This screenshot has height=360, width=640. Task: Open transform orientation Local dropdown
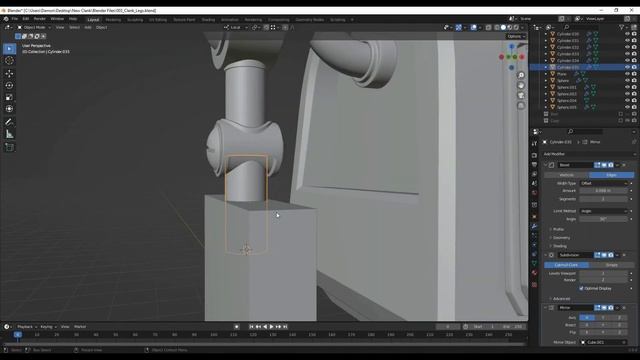(x=236, y=27)
